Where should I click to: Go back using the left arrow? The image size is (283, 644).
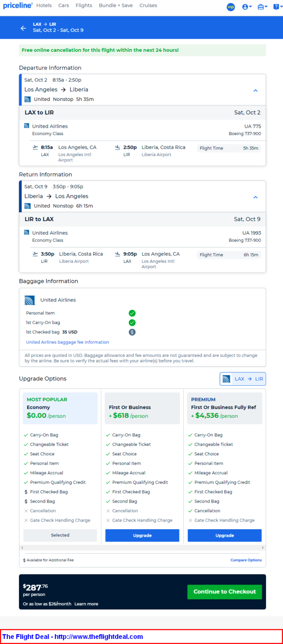coord(23,28)
